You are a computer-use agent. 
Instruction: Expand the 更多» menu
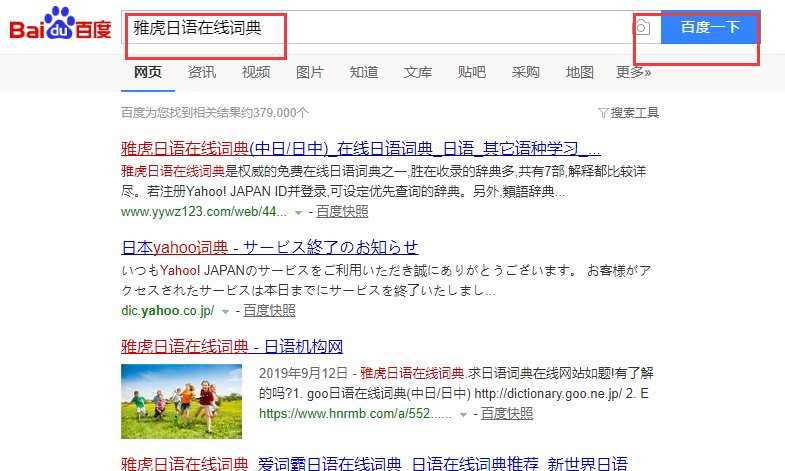[633, 72]
